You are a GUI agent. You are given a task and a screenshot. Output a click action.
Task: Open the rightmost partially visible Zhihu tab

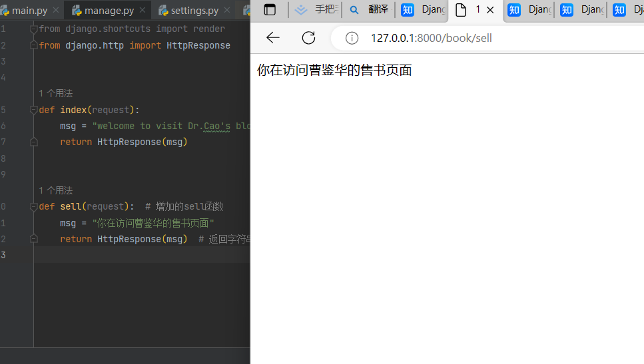627,9
